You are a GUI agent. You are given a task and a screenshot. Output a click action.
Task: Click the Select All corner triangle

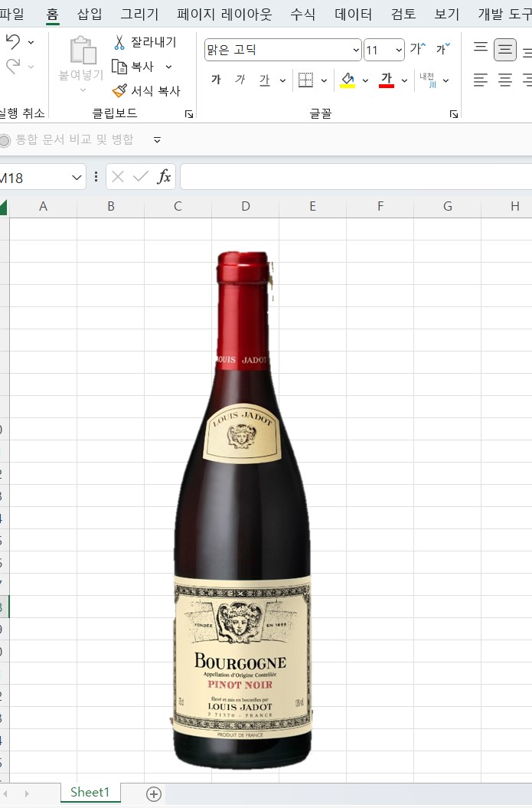point(4,207)
